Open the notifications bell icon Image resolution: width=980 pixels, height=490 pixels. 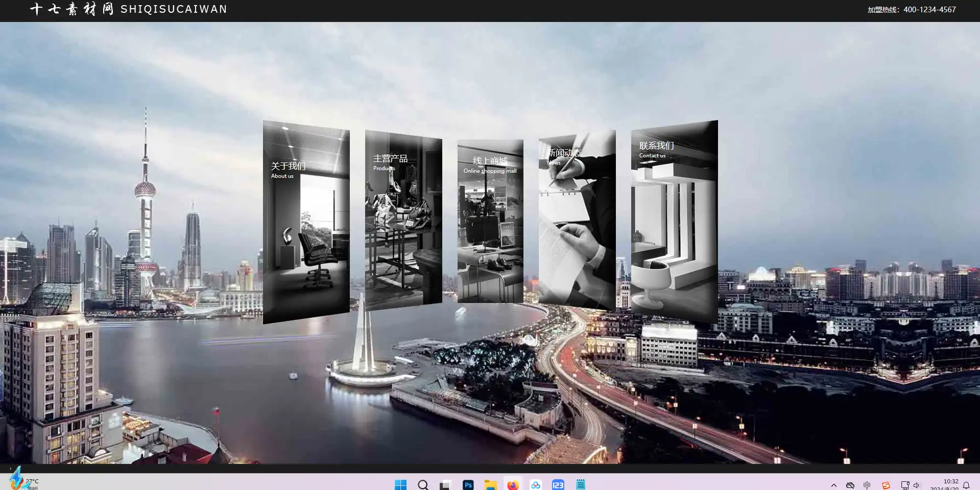[x=966, y=485]
